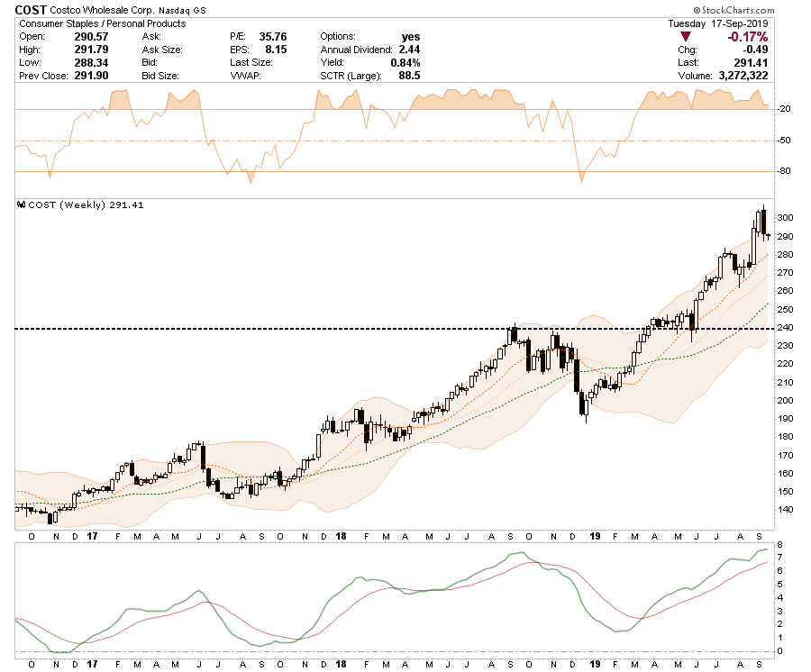Click the COST (Weekly) 291.41 chart legend
Screen dimensions: 811x672
[x=86, y=205]
